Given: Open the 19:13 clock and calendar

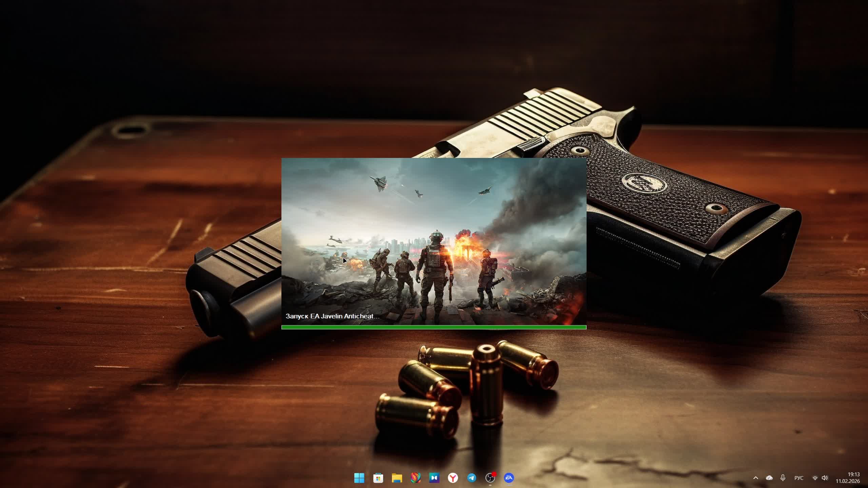Looking at the screenshot, I should tap(853, 474).
